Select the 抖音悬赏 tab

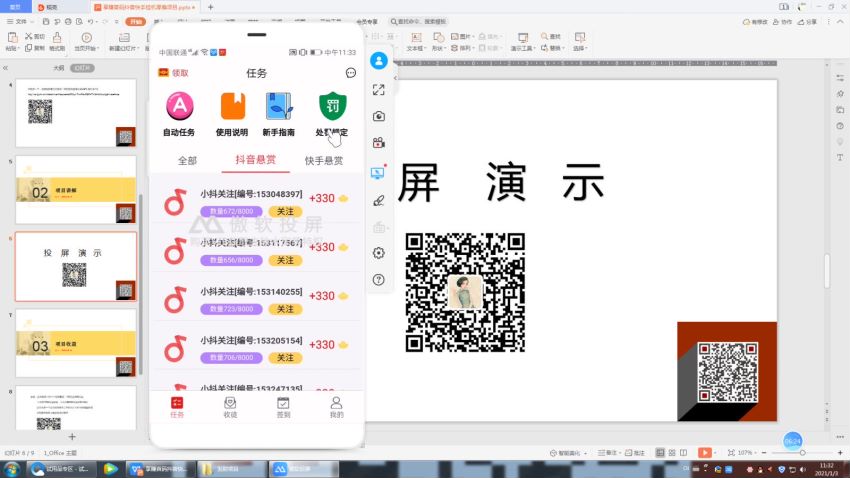click(x=255, y=159)
